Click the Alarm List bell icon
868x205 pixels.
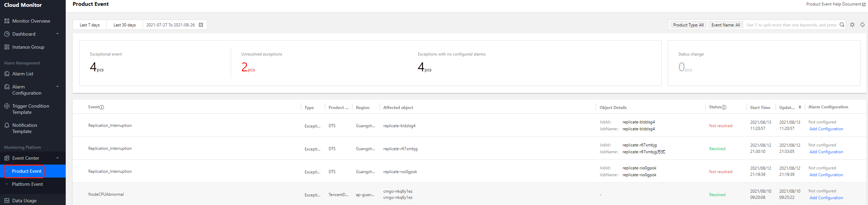tap(7, 74)
